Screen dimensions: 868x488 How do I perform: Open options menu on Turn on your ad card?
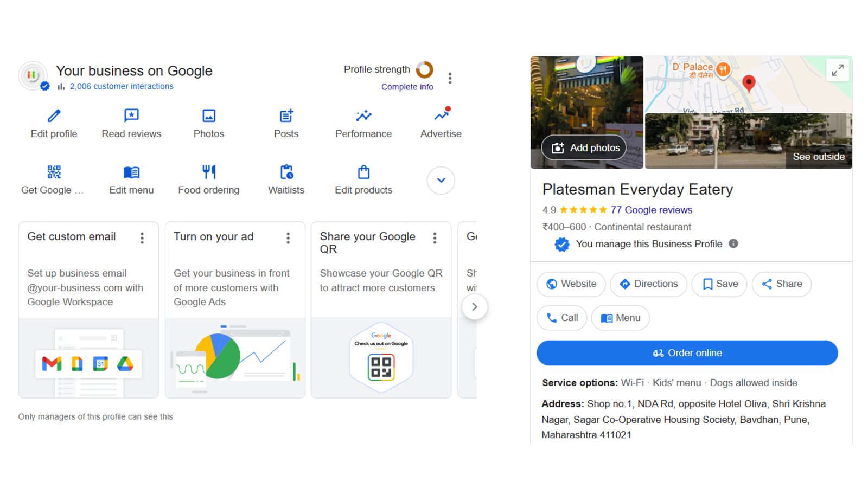(x=288, y=238)
